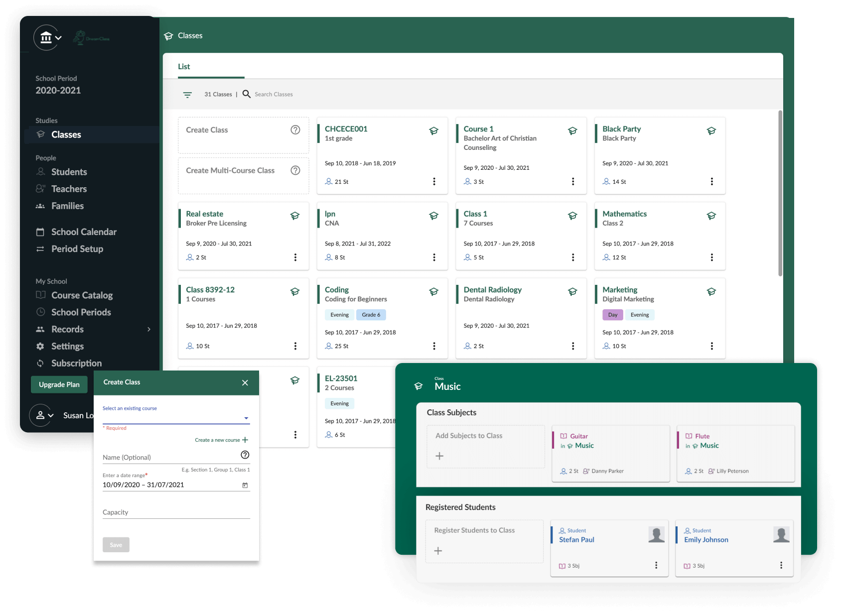The width and height of the screenshot is (845, 616).
Task: Open the calendar icon in the date range field
Action: tap(245, 485)
